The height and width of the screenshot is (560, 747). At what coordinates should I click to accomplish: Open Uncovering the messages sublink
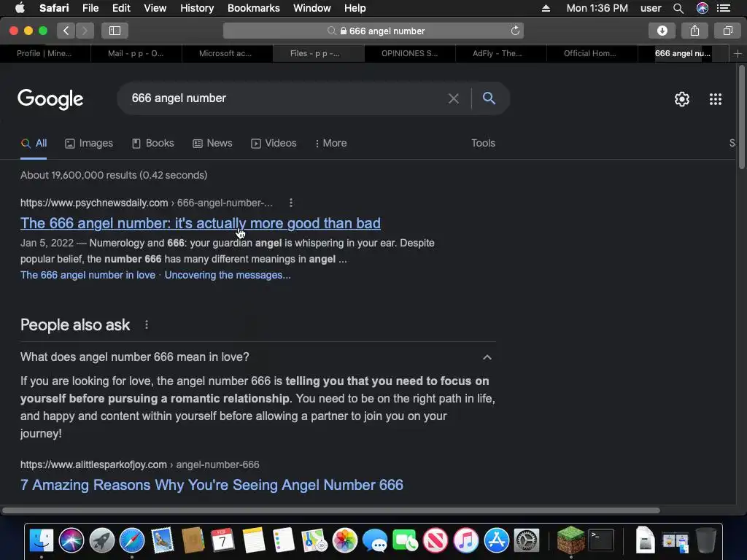pyautogui.click(x=228, y=275)
